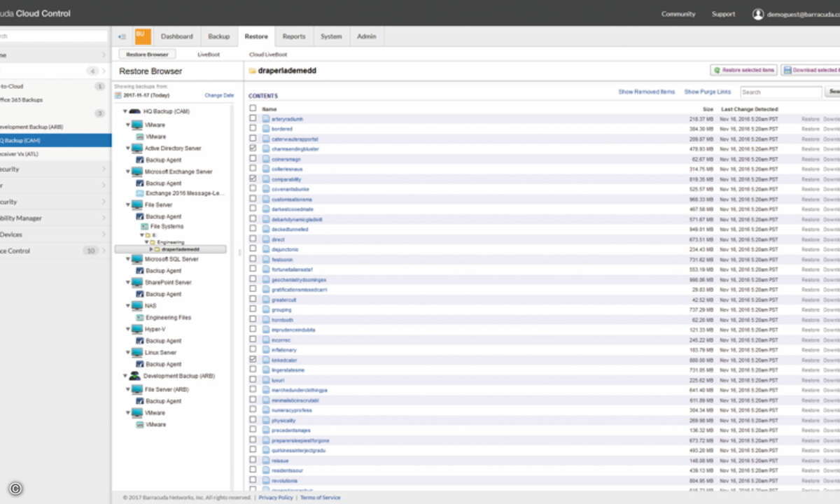The width and height of the screenshot is (840, 504).
Task: Sort by the Last Change Detected column header
Action: [x=750, y=109]
